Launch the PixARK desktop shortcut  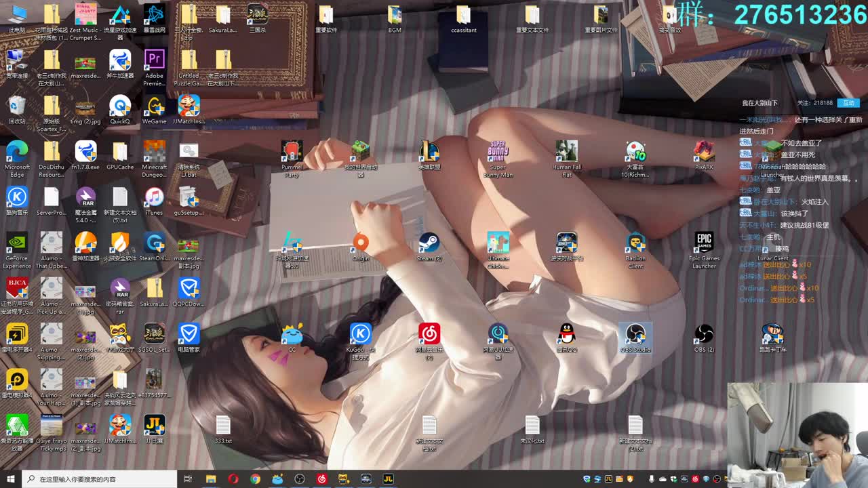pyautogui.click(x=704, y=155)
